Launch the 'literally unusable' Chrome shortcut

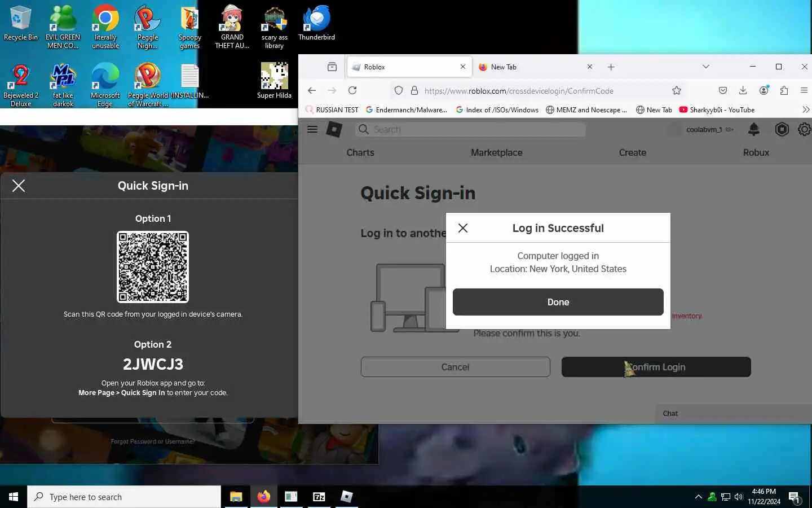tap(105, 27)
